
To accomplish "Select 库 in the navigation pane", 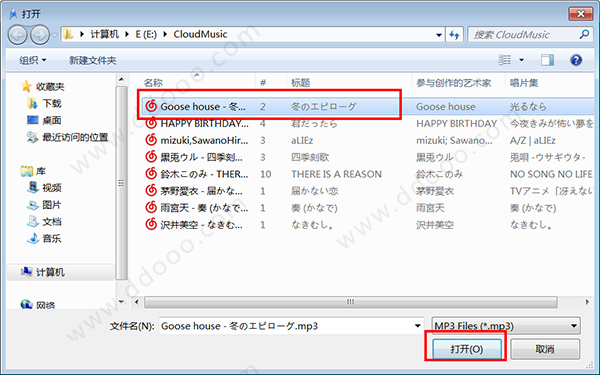I will coord(41,171).
